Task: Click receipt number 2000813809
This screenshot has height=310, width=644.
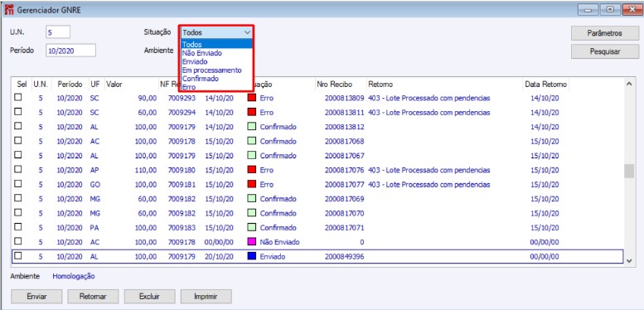Action: coord(344,98)
